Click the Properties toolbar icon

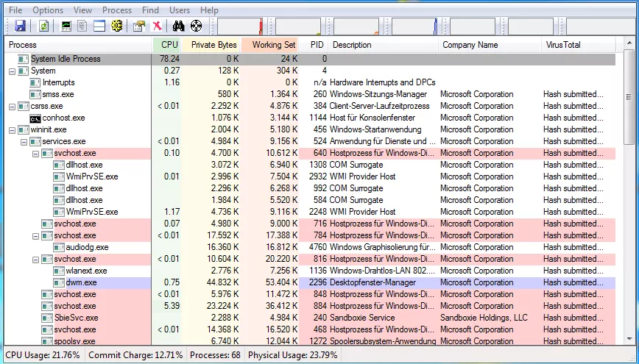coord(138,26)
